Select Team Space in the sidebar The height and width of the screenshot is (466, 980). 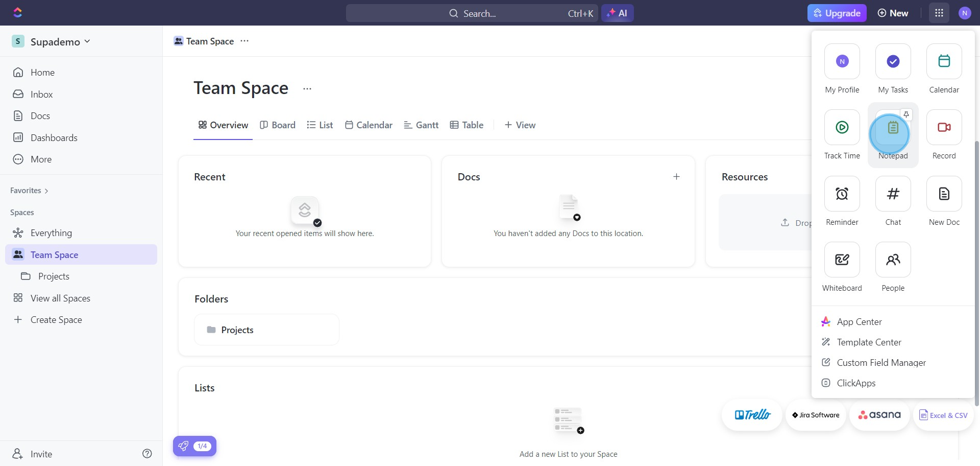82,254
